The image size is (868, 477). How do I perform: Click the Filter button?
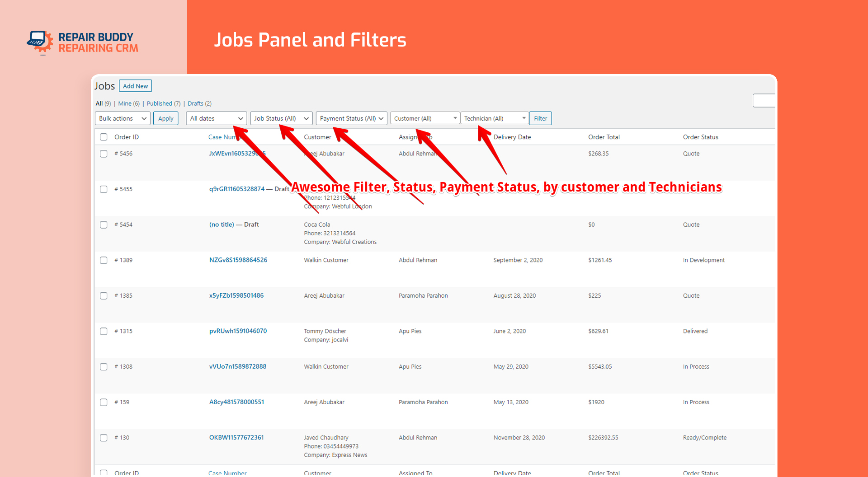(540, 118)
